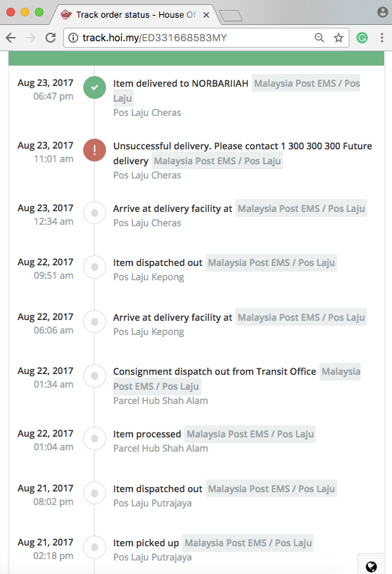Go back to previous page

click(x=11, y=38)
